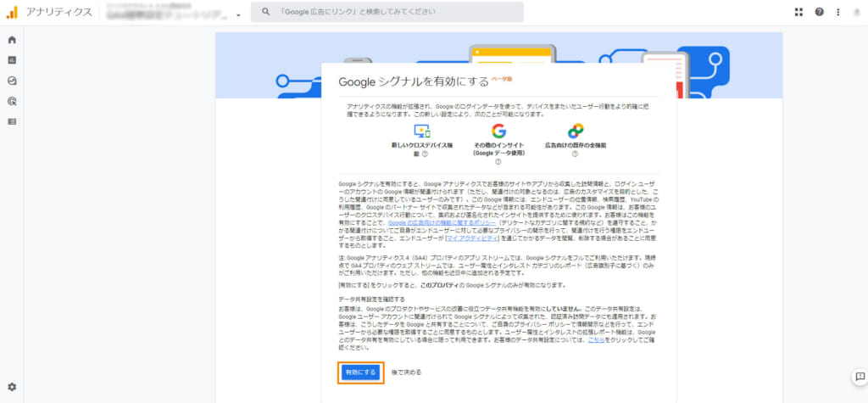Click the Google Analytics logo

coord(12,12)
